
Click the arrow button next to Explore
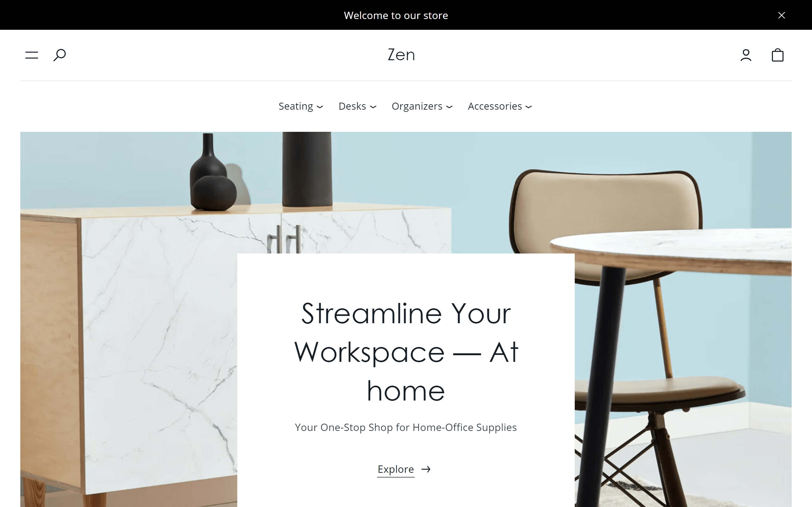coord(426,468)
